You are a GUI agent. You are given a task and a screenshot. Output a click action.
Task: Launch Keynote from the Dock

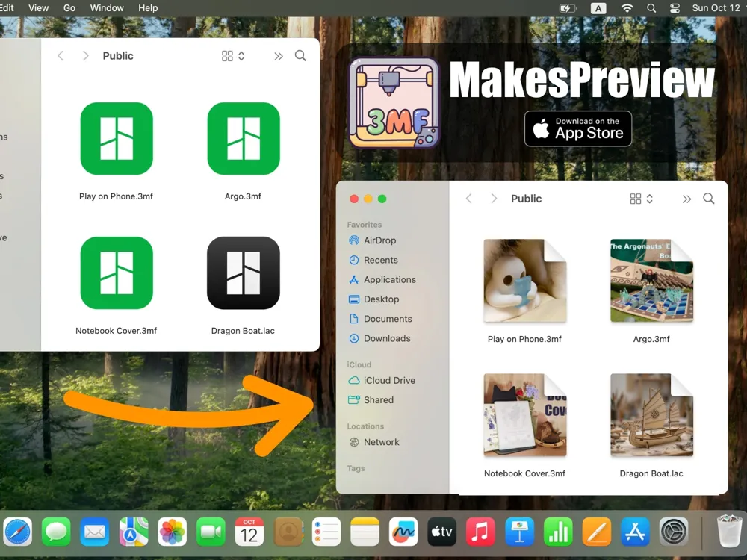[x=519, y=532]
